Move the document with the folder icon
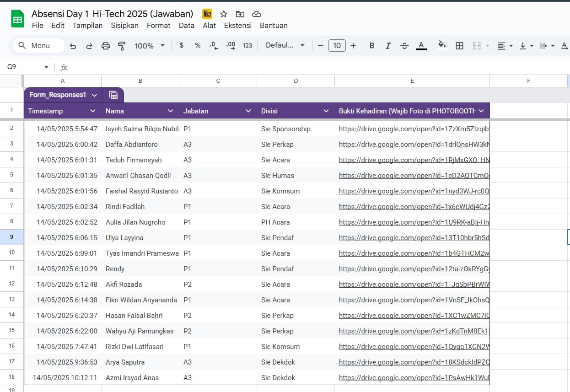The height and width of the screenshot is (392, 570). 240,14
